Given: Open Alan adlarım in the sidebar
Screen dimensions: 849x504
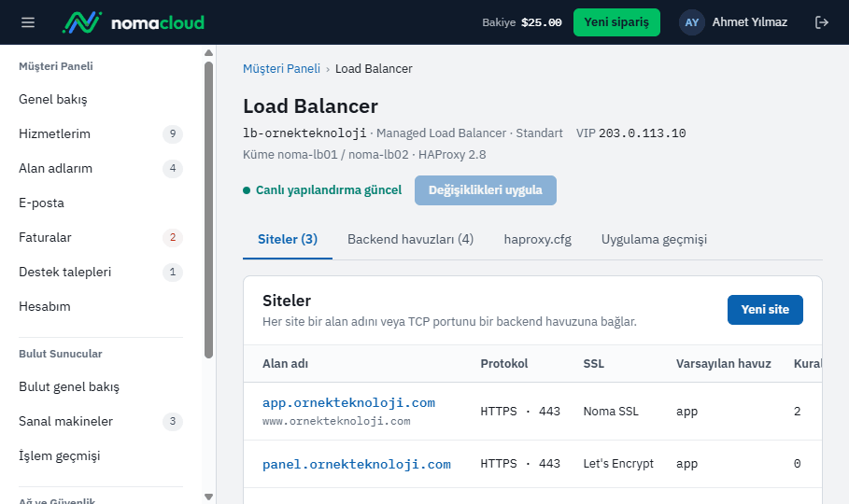Looking at the screenshot, I should [x=101, y=168].
